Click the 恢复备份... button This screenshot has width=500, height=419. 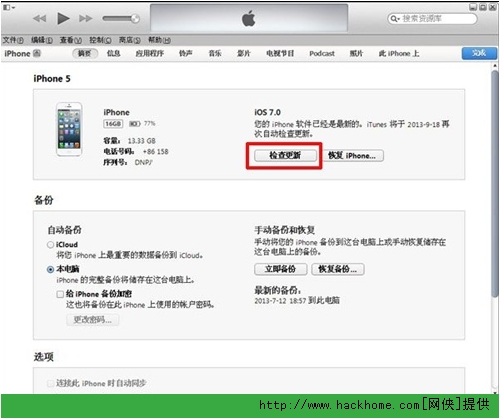coord(338,269)
